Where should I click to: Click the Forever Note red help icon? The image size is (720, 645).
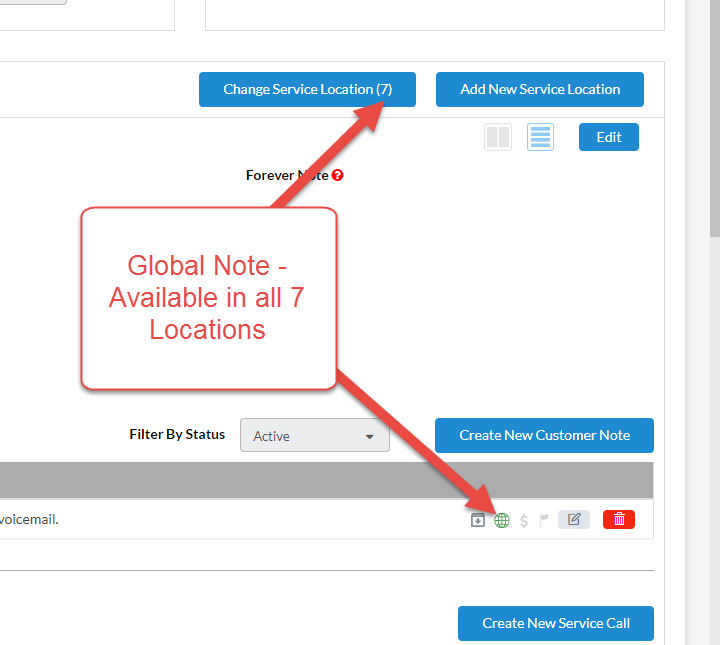click(338, 175)
